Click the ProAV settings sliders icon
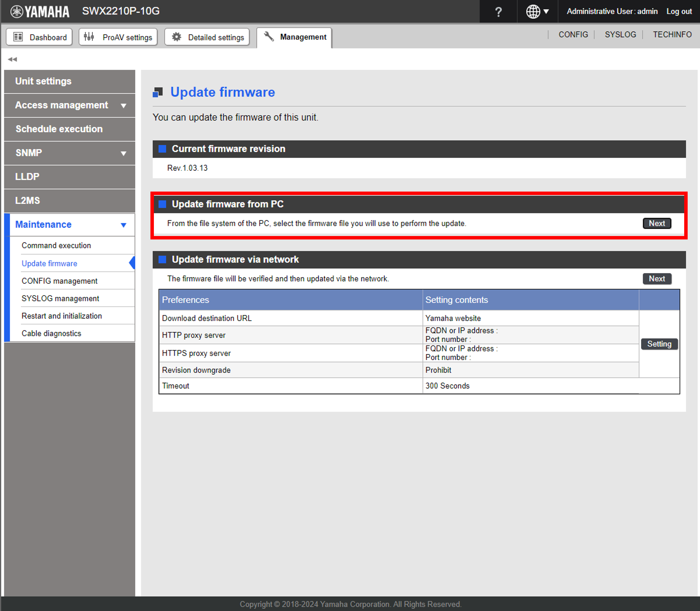This screenshot has height=611, width=700. tap(89, 37)
